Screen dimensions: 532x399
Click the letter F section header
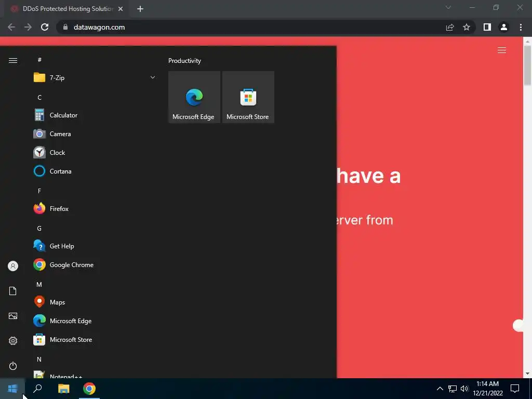tap(39, 191)
